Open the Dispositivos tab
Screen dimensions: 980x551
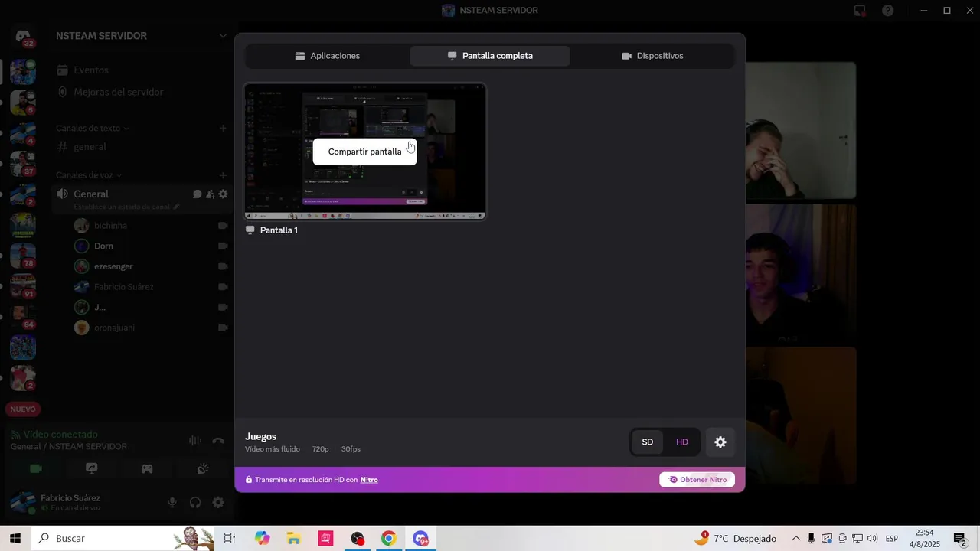click(652, 56)
